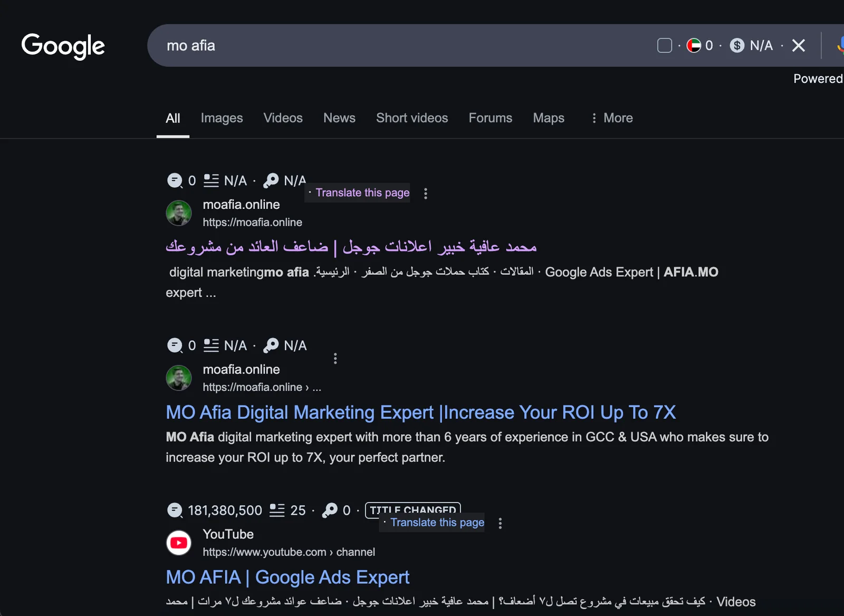
Task: Toggle the checkbox in search bar
Action: (665, 46)
